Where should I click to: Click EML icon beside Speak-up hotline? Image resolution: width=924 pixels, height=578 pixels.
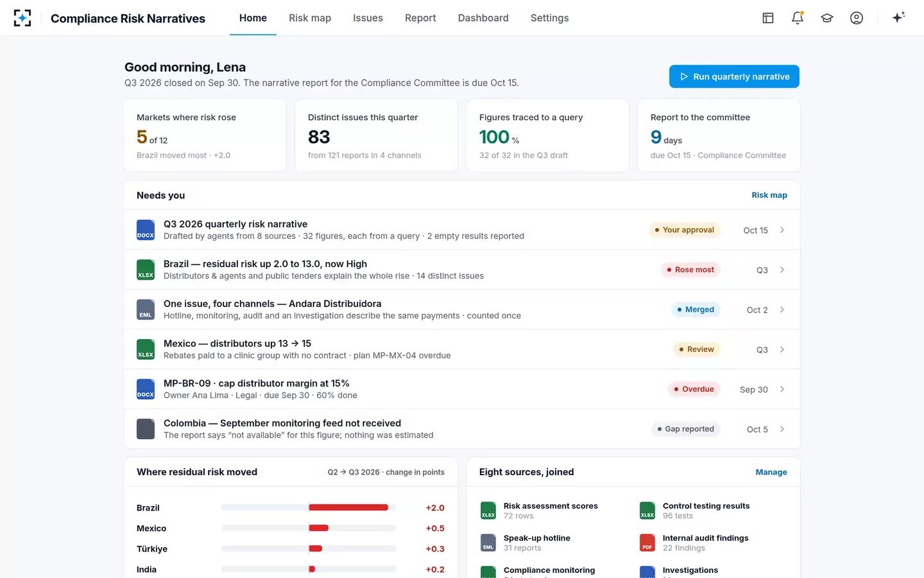click(488, 543)
